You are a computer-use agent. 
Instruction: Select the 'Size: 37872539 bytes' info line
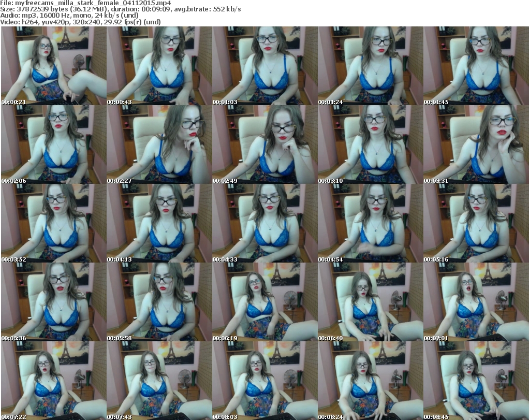pos(121,9)
